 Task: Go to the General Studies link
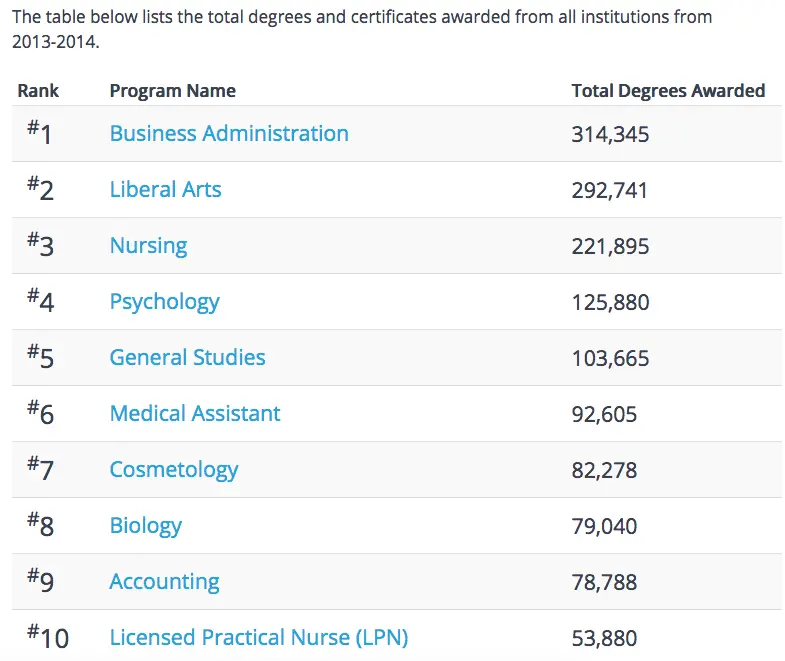point(187,358)
